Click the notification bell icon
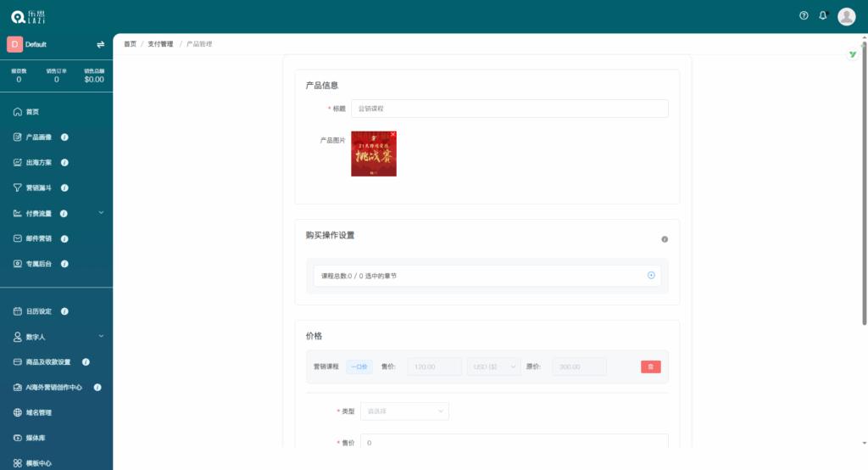The width and height of the screenshot is (868, 470). 822,15
